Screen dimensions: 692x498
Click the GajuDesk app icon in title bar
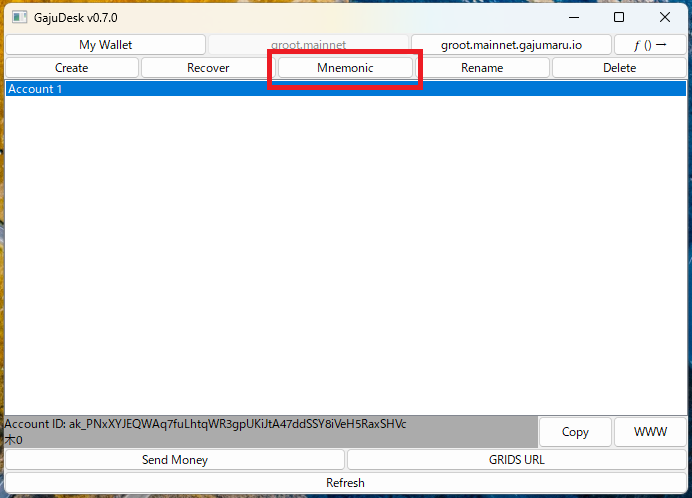(19, 17)
